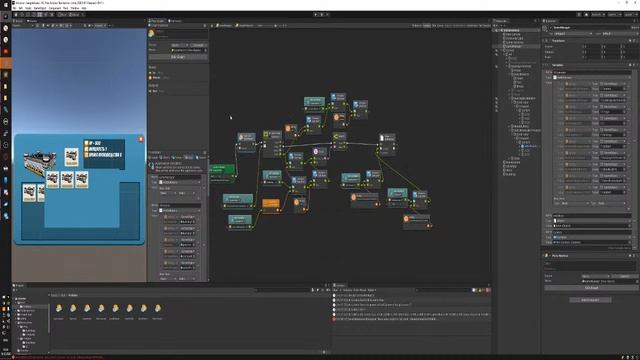Open the Component menu
The width and height of the screenshot is (640, 360).
click(55, 8)
